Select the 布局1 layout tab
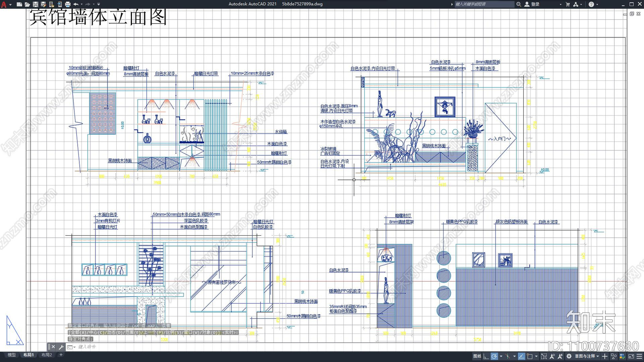Screen dimensions: 644x362 (x=29, y=355)
